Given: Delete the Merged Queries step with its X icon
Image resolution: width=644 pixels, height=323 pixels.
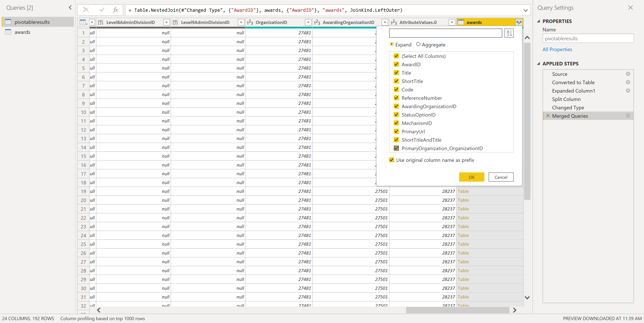Looking at the screenshot, I should click(x=548, y=116).
